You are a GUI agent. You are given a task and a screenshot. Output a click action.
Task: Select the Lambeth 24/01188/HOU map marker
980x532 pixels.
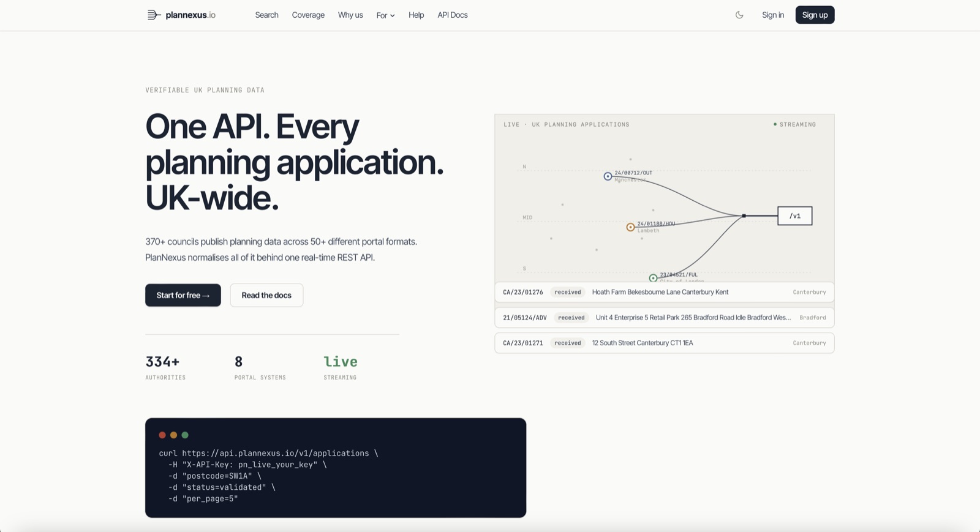coord(630,227)
